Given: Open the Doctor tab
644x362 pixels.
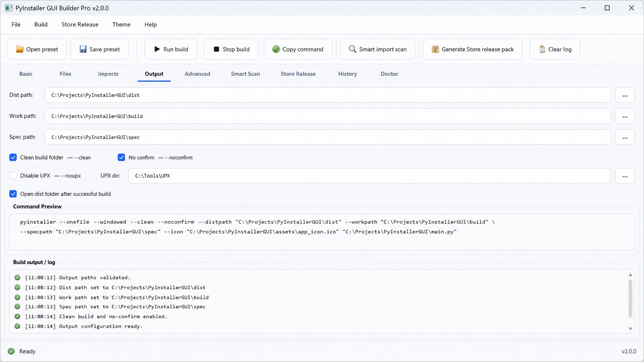Looking at the screenshot, I should (389, 74).
